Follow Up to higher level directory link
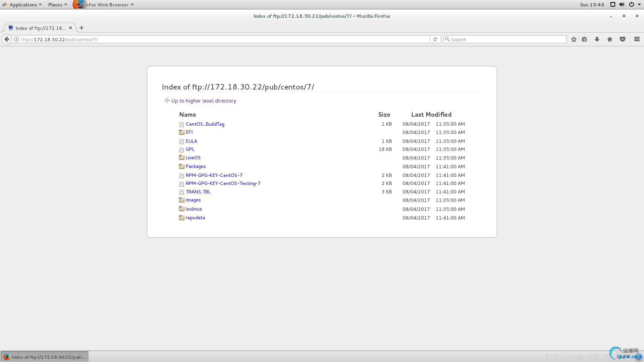This screenshot has width=644, height=362. coord(204,101)
